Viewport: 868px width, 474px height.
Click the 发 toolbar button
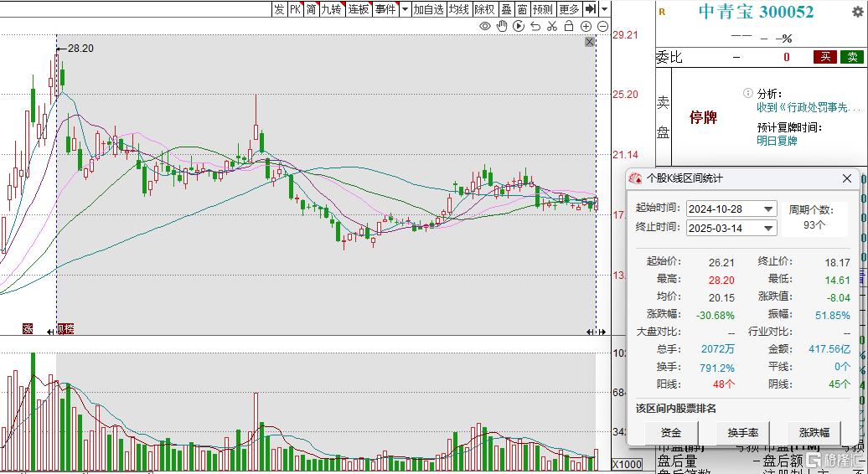pyautogui.click(x=280, y=9)
